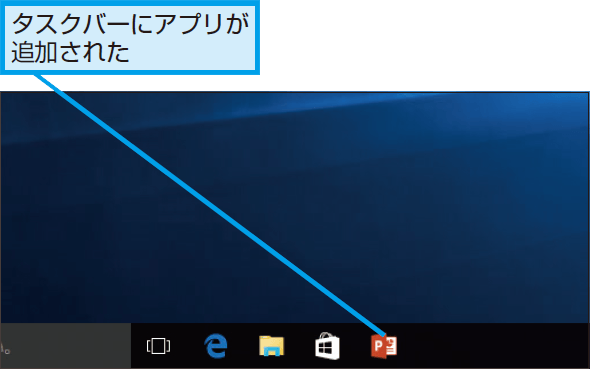Click the Task View icon

158,346
